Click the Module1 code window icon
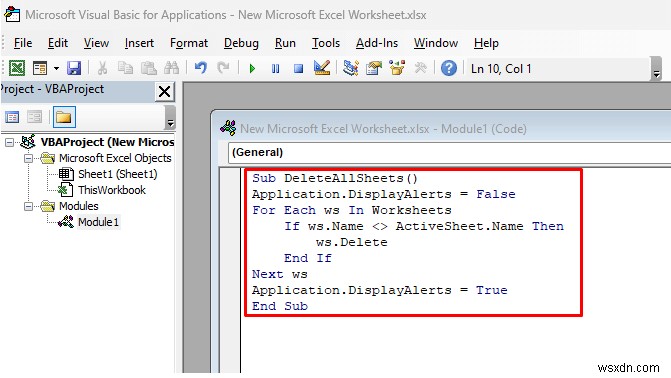This screenshot has width=671, height=378. tap(228, 128)
